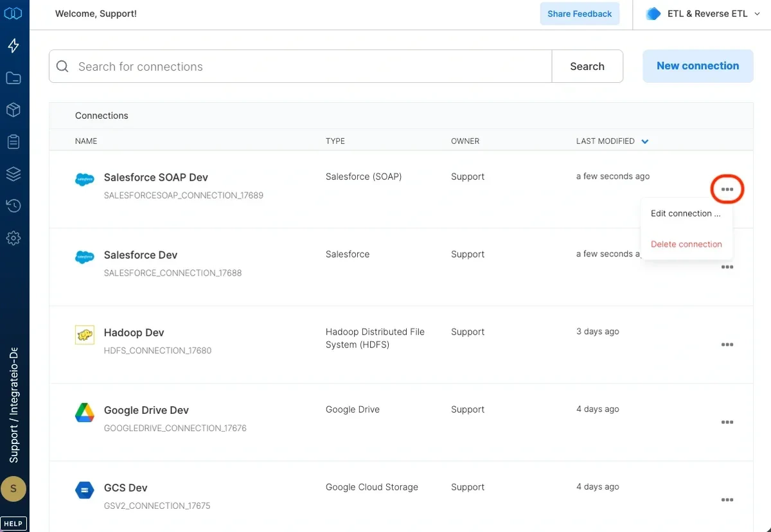Open the lightning quick actions panel in sidebar
The image size is (771, 532).
click(13, 46)
